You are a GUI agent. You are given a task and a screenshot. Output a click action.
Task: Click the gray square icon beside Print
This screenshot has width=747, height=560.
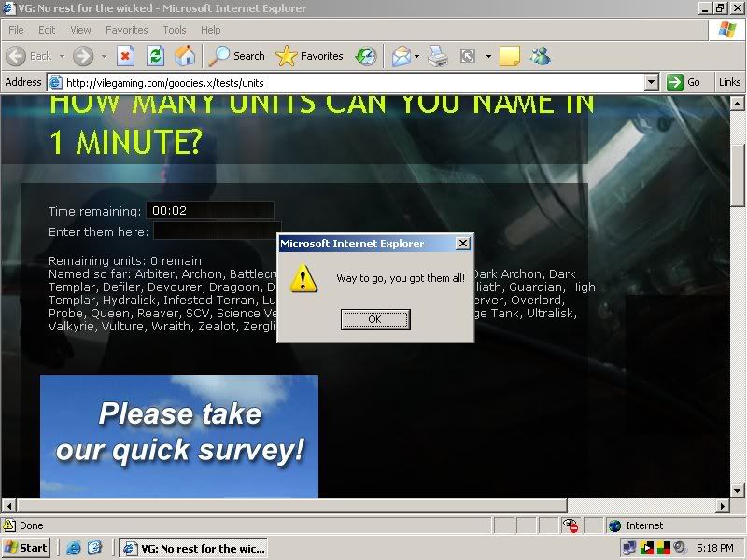(x=468, y=56)
